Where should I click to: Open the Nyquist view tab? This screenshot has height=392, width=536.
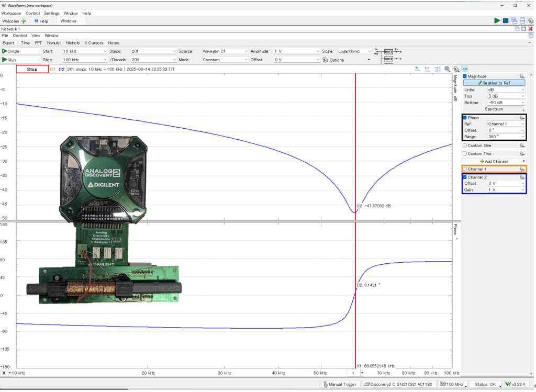coord(54,43)
